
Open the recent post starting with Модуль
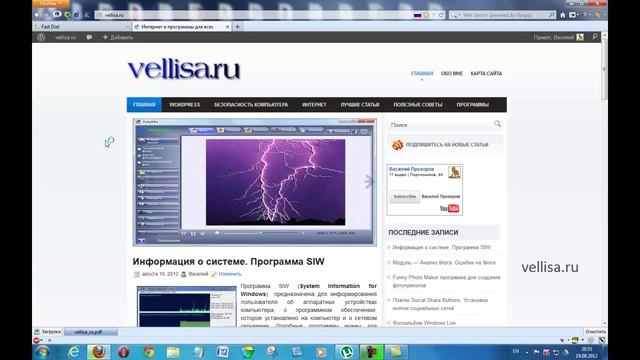(444, 262)
